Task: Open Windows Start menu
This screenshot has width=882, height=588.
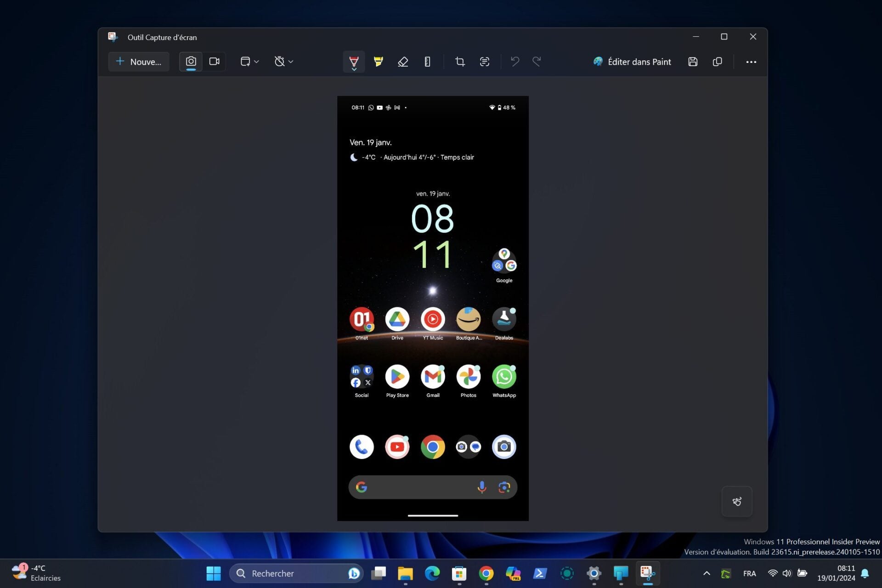Action: coord(214,573)
